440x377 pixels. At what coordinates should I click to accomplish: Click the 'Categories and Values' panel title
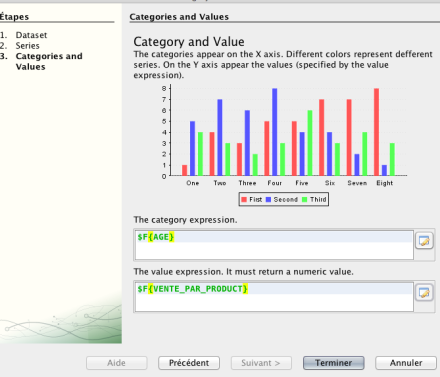coord(179,17)
